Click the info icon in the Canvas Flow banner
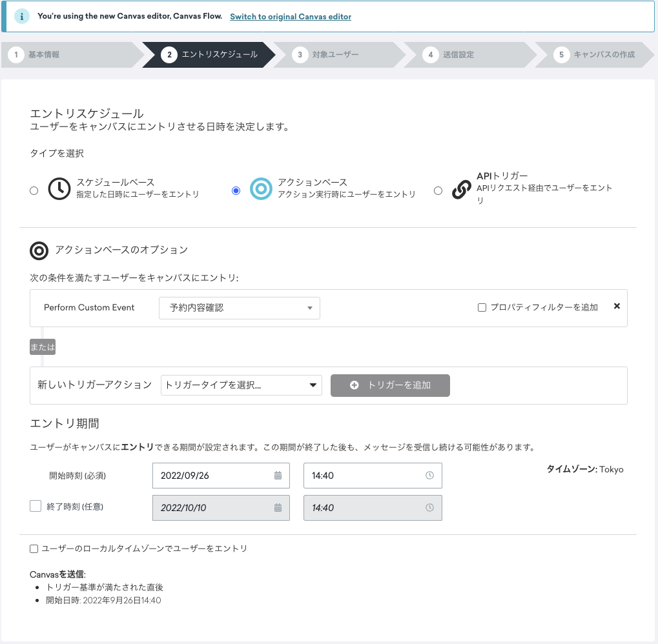Screen dimensions: 658x644 pos(21,15)
